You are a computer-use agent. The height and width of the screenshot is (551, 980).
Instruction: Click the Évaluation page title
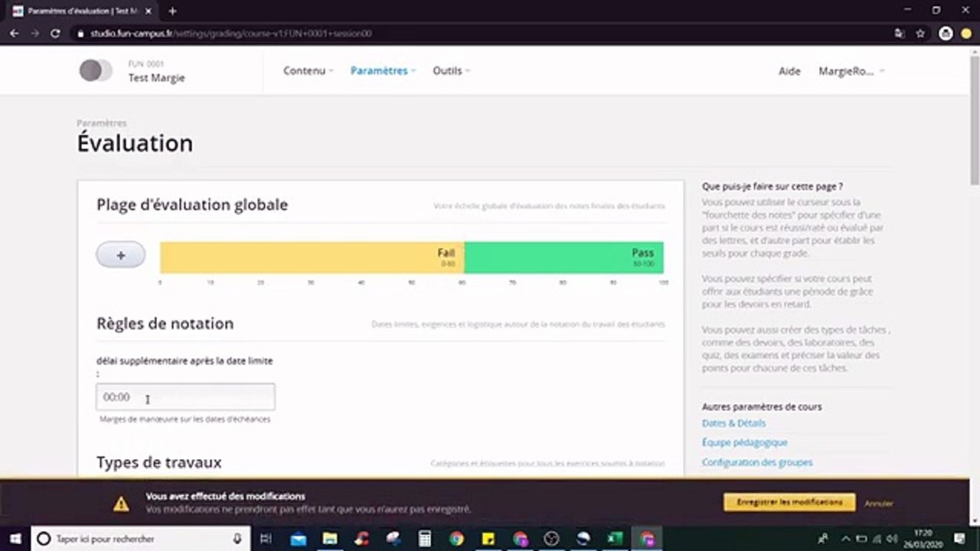(x=135, y=143)
